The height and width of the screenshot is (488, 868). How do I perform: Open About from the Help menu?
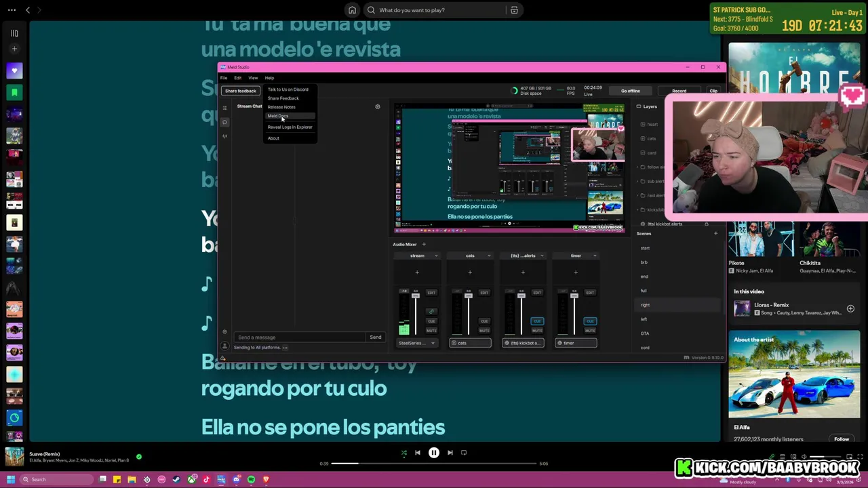point(273,138)
